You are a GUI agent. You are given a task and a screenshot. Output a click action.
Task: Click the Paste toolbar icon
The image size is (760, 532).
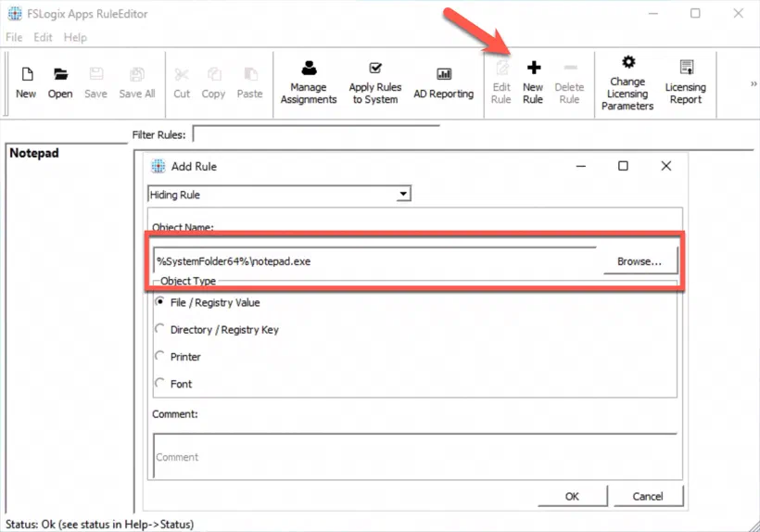(250, 74)
